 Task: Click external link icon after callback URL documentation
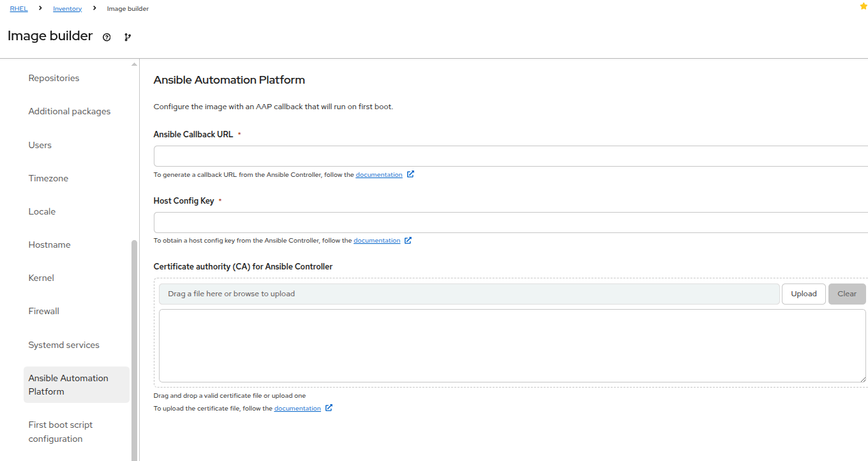pyautogui.click(x=410, y=174)
